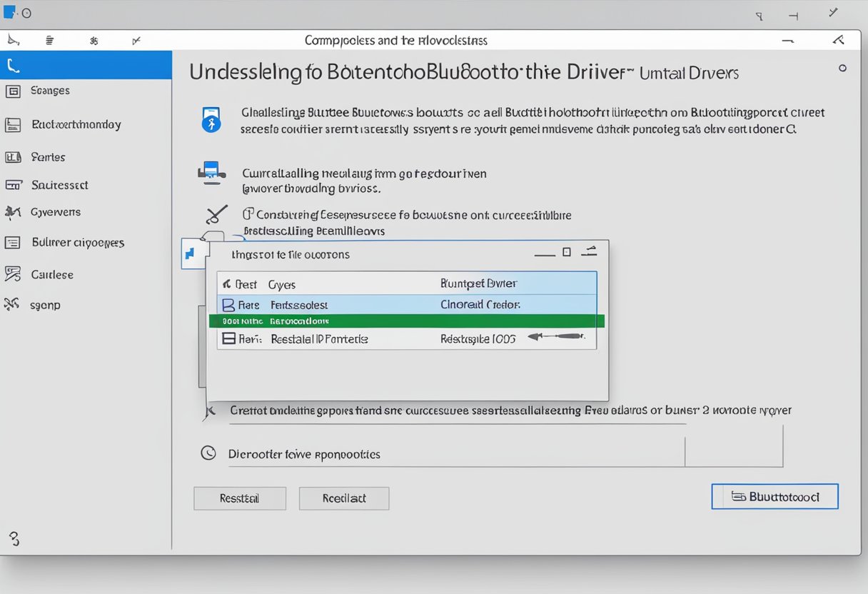The image size is (868, 594).
Task: Select the computer monitor icon in the steps list
Action: (211, 173)
